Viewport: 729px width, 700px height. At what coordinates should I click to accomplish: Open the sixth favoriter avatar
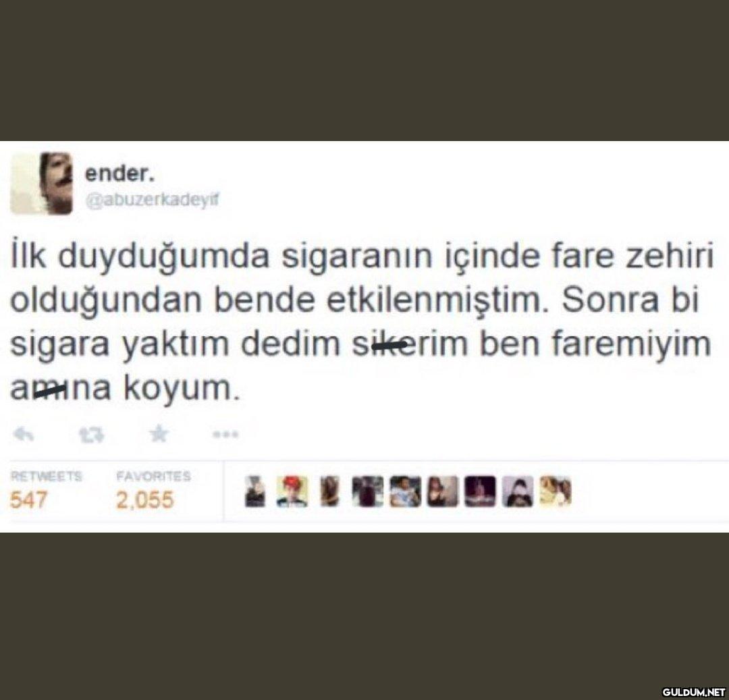point(443,492)
